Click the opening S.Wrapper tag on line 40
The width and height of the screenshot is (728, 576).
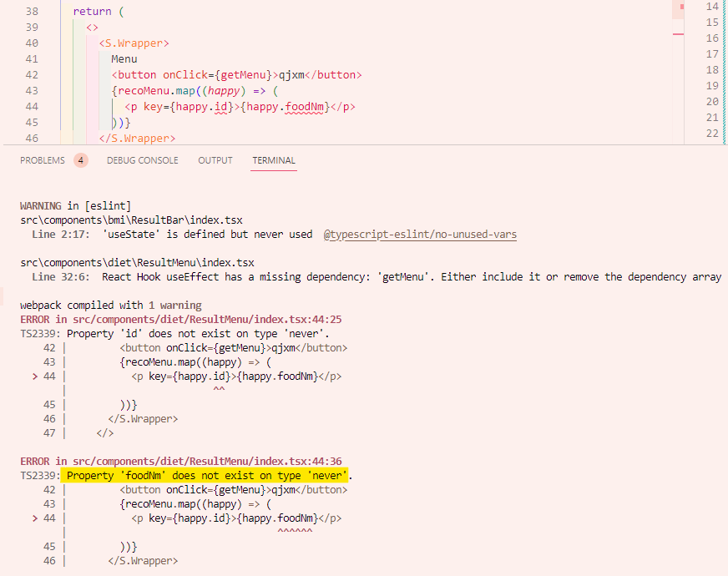point(134,43)
